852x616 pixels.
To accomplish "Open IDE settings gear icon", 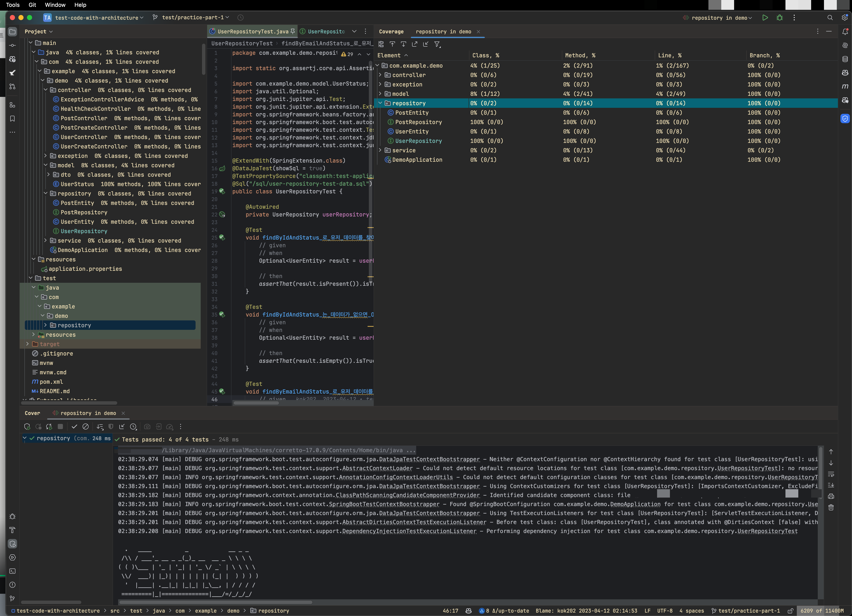I will click(845, 18).
